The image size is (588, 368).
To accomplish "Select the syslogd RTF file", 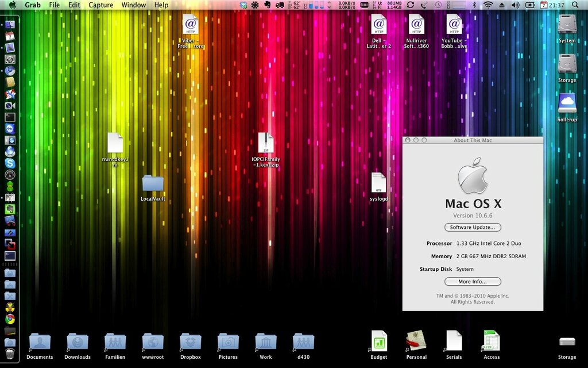I will click(x=378, y=183).
